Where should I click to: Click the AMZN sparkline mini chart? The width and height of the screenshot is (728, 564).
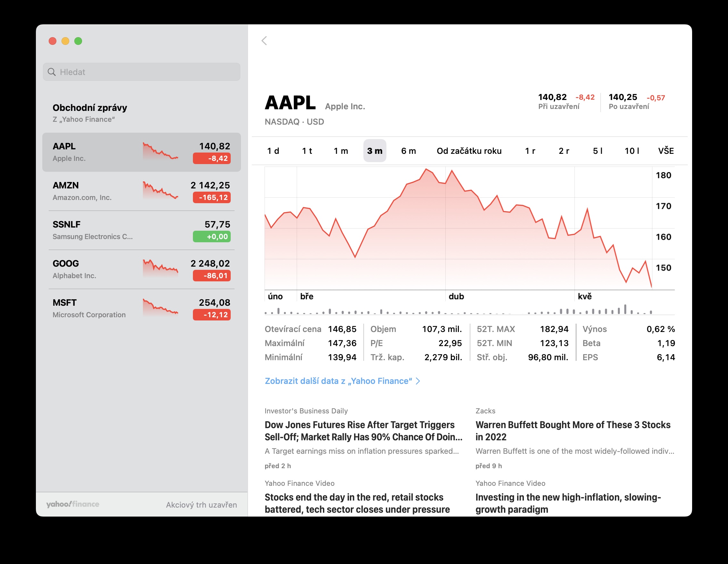click(160, 190)
